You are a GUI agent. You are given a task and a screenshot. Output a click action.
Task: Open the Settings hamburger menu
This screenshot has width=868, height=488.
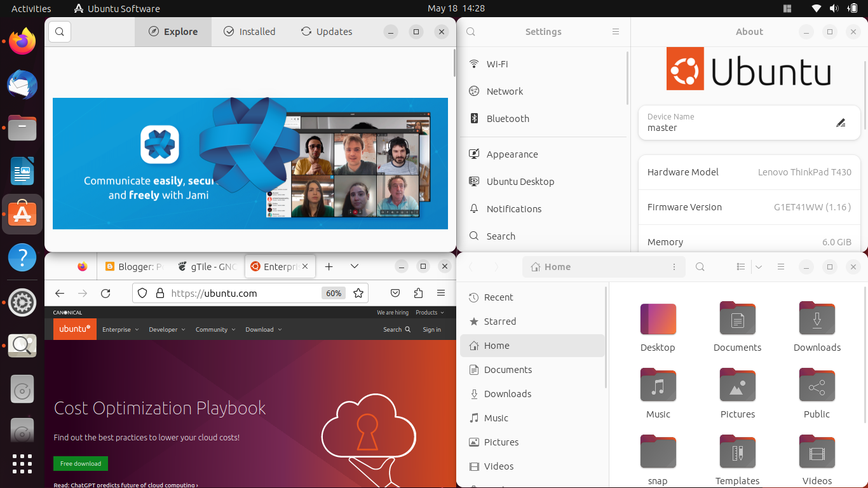(615, 32)
